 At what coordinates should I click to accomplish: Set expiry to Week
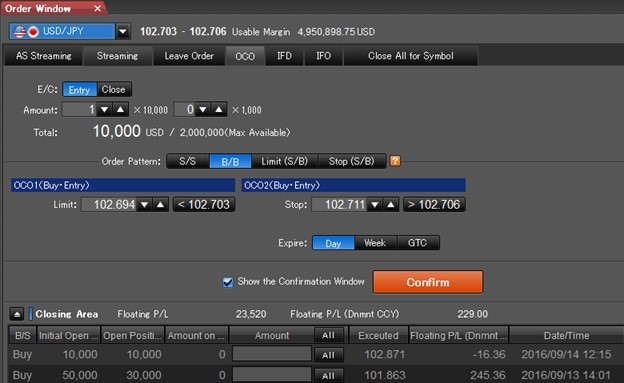click(x=375, y=243)
